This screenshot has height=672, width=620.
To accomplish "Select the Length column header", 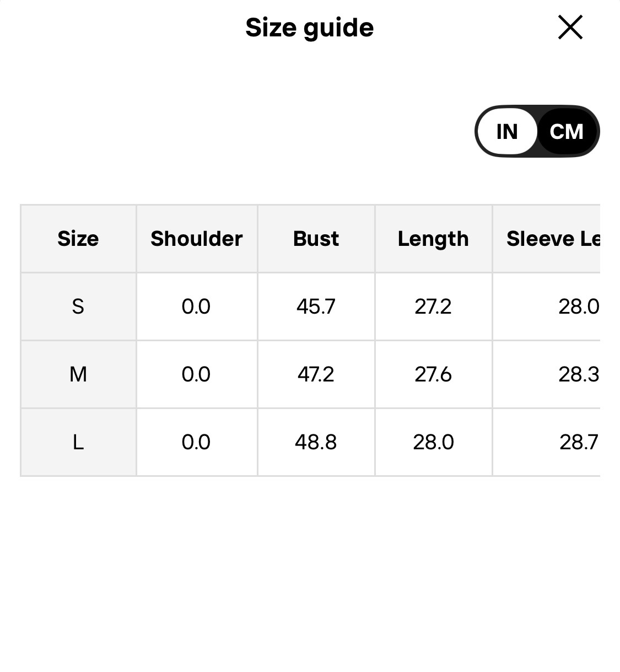I will click(433, 239).
